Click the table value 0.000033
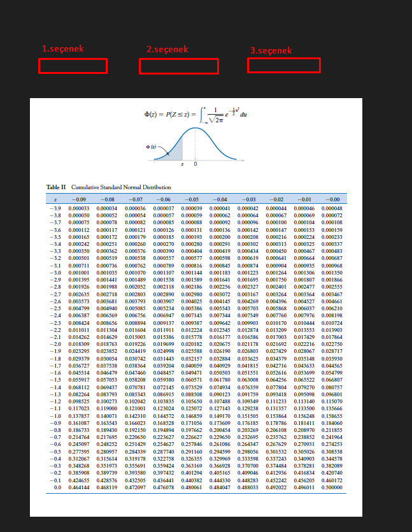 [79, 208]
